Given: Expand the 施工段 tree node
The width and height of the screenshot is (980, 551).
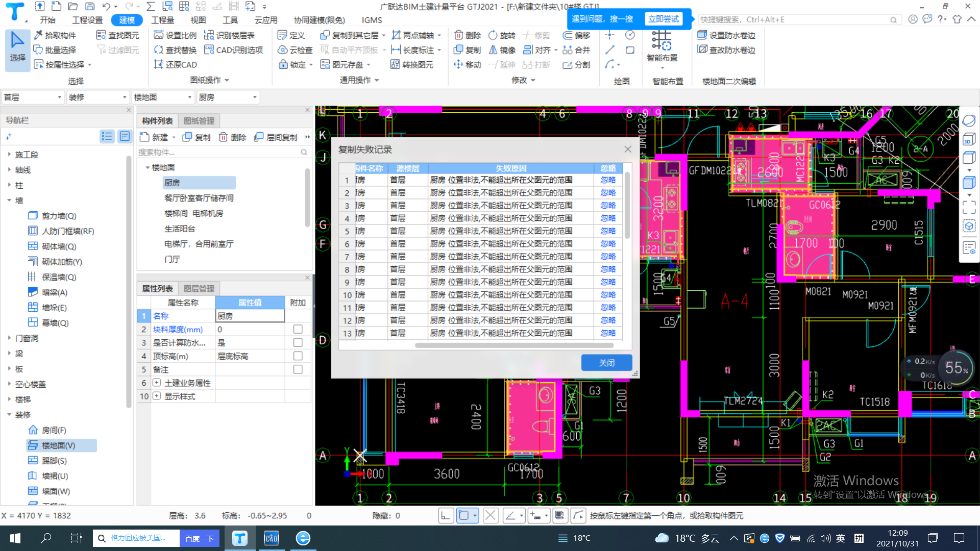Looking at the screenshot, I should coord(9,154).
